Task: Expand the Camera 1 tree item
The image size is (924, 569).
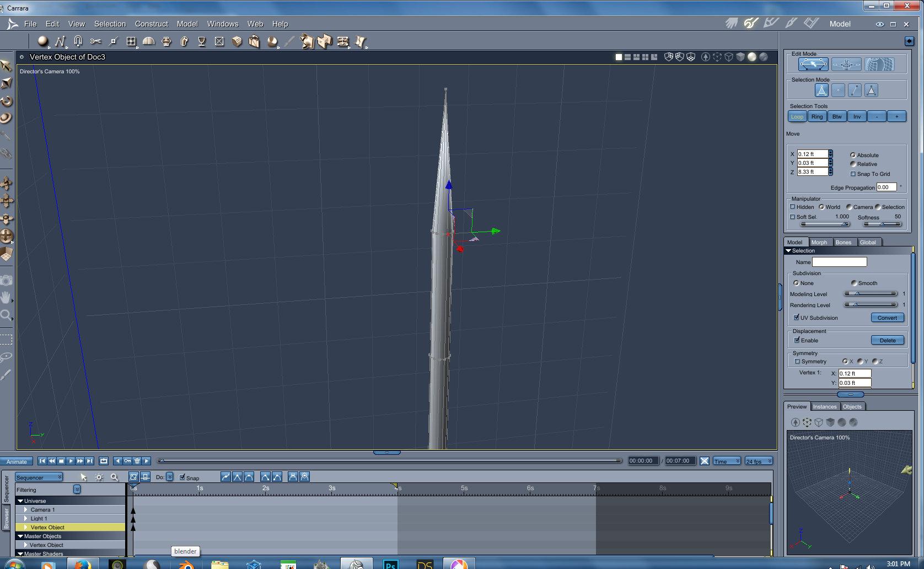Action: pyautogui.click(x=26, y=509)
